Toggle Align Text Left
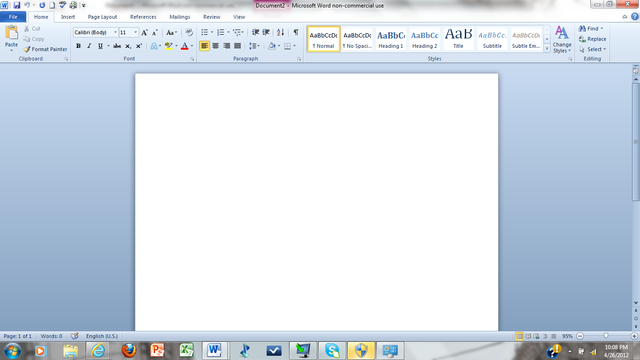This screenshot has height=360, width=640. pos(204,46)
